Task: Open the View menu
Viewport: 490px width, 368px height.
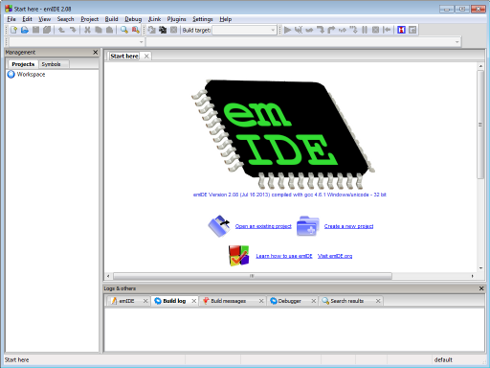Action: click(44, 19)
